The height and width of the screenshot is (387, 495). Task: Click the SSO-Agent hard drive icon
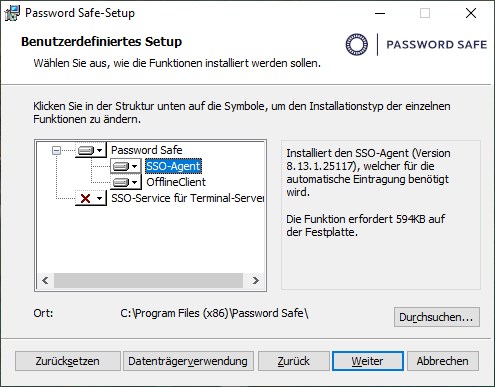pos(121,166)
